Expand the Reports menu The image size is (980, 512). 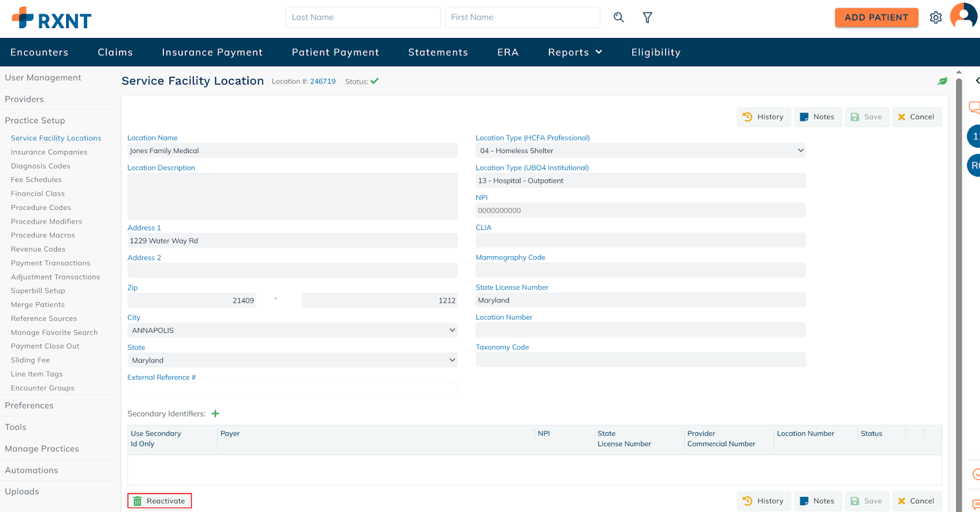pos(575,53)
